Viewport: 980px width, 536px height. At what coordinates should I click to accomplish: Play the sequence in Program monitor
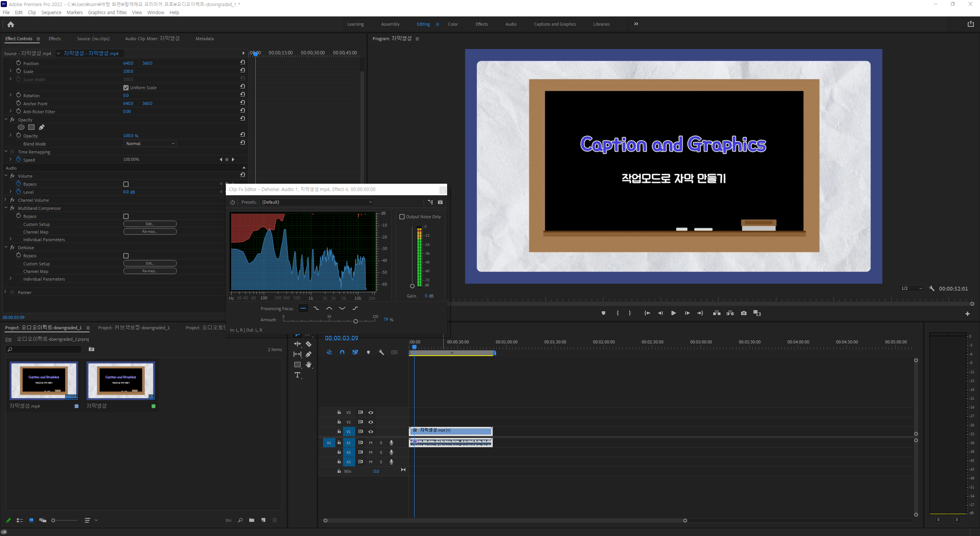pyautogui.click(x=673, y=313)
